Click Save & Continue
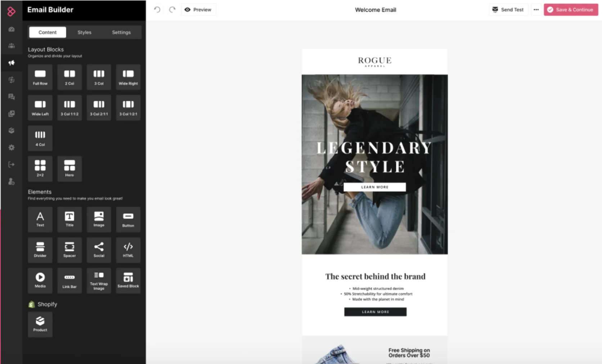The image size is (602, 364). click(571, 10)
